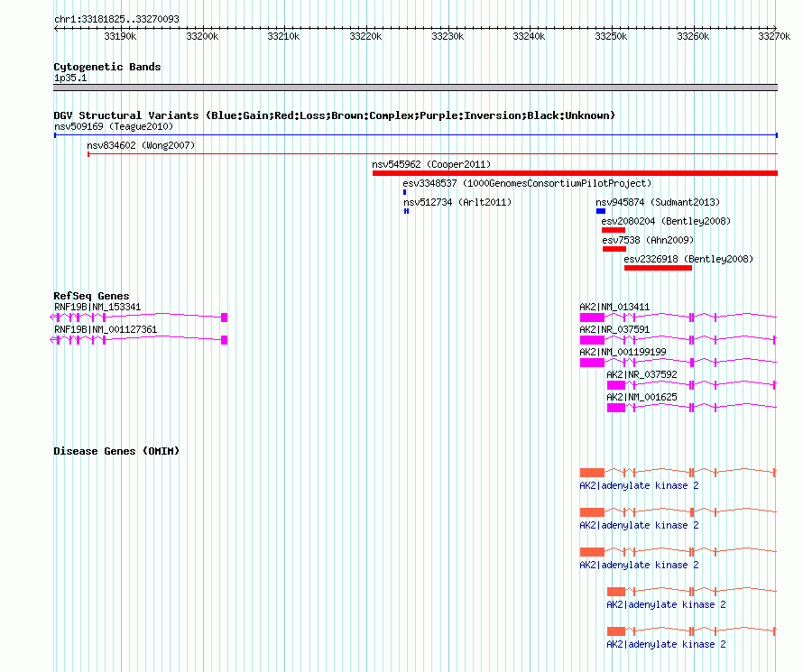
Task: Click the magenta gene model under RNF19B|NM_153341
Action: (x=139, y=318)
